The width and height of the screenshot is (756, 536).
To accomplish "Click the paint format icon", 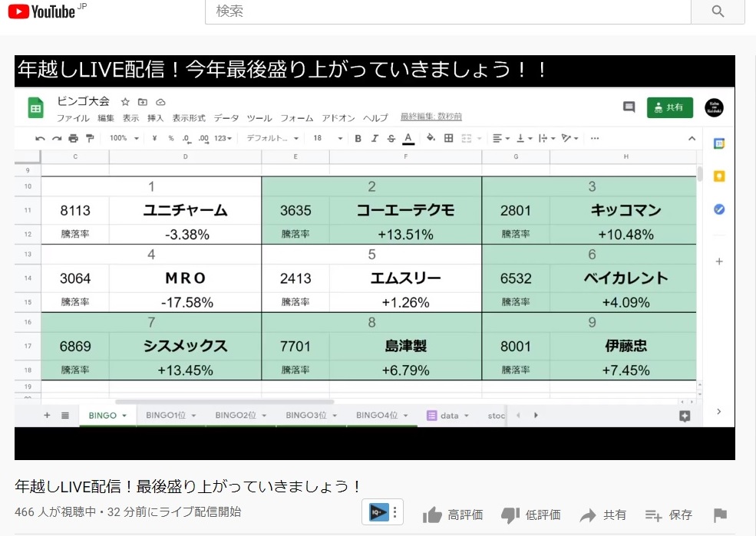I will pos(90,139).
